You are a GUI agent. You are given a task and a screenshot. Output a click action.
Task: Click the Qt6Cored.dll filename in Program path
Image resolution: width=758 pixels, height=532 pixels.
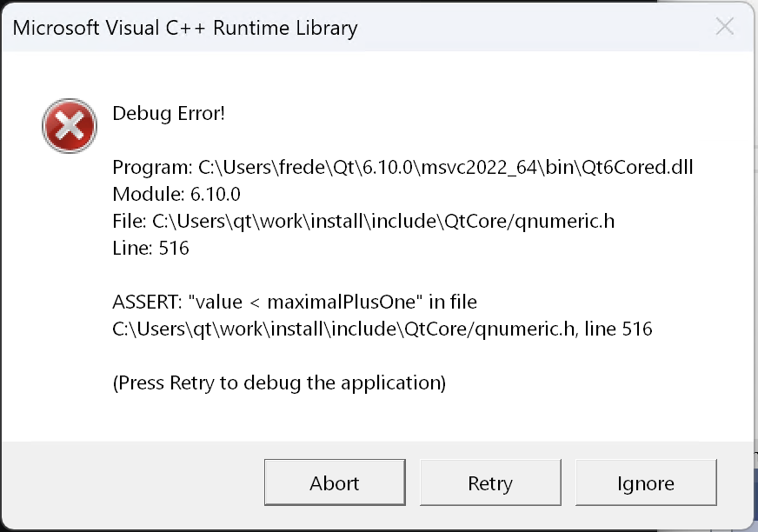click(x=637, y=168)
